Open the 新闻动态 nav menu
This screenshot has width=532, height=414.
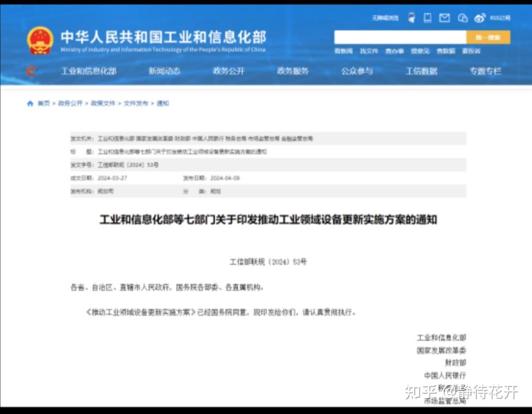click(164, 71)
